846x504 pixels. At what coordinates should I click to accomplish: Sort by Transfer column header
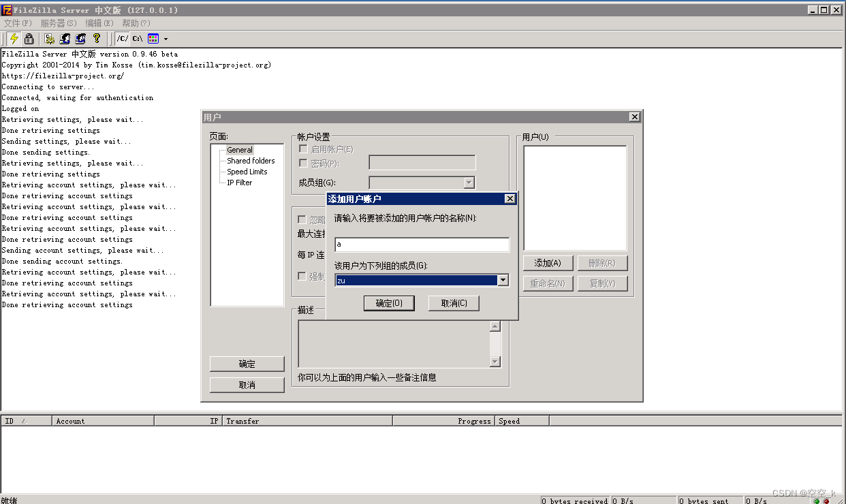click(x=308, y=421)
